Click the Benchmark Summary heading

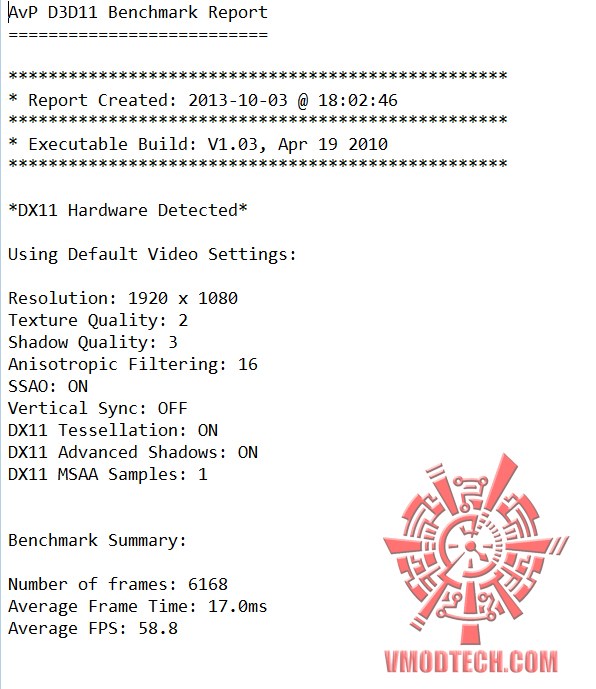[x=98, y=540]
